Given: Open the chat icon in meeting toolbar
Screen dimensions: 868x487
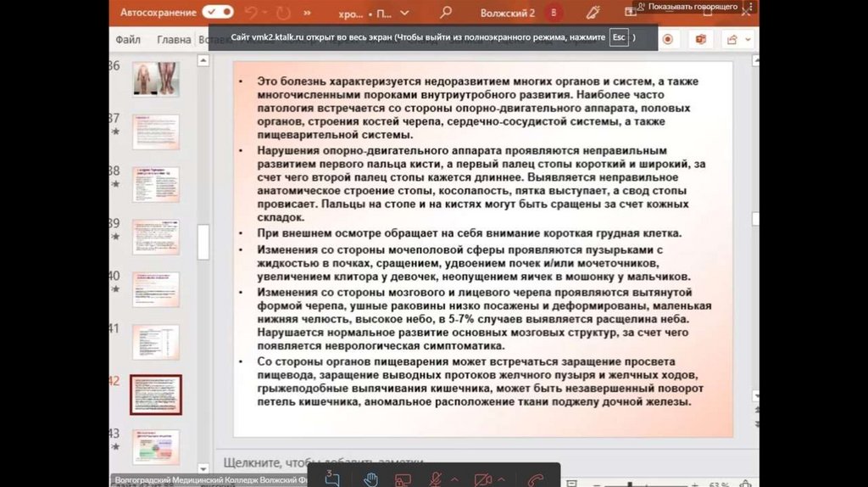Looking at the screenshot, I should (332, 479).
